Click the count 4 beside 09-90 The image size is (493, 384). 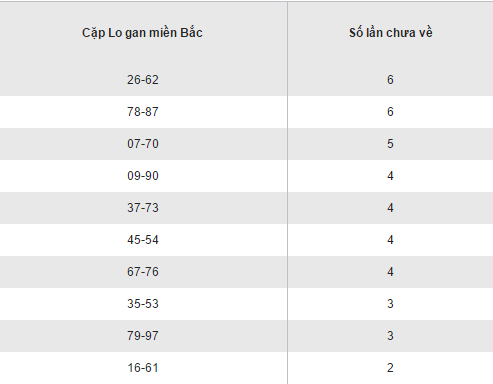[390, 176]
